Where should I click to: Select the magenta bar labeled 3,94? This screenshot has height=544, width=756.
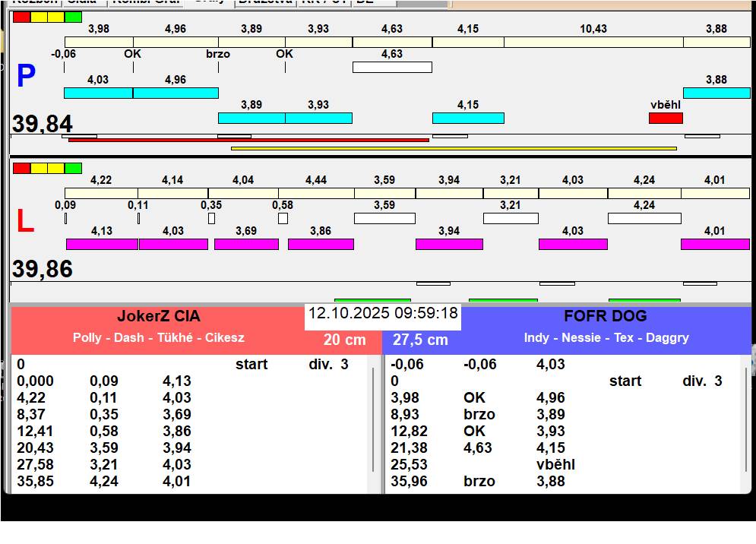[x=449, y=244]
